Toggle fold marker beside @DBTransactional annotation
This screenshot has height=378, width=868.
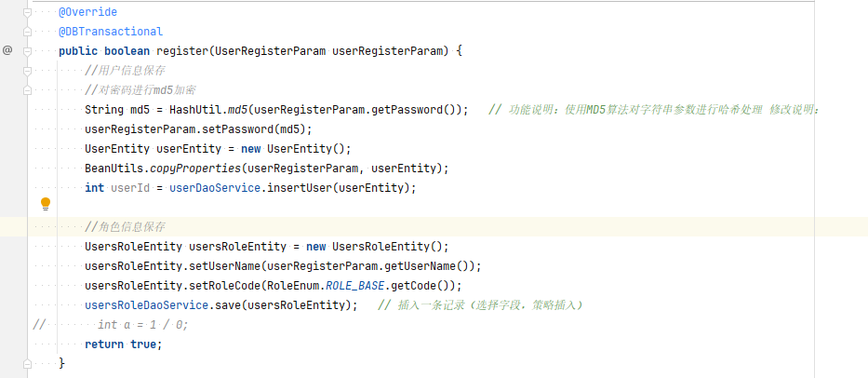point(27,32)
